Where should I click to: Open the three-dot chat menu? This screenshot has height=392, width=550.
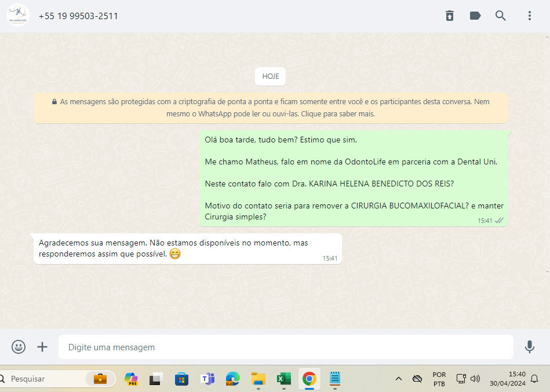pos(530,16)
